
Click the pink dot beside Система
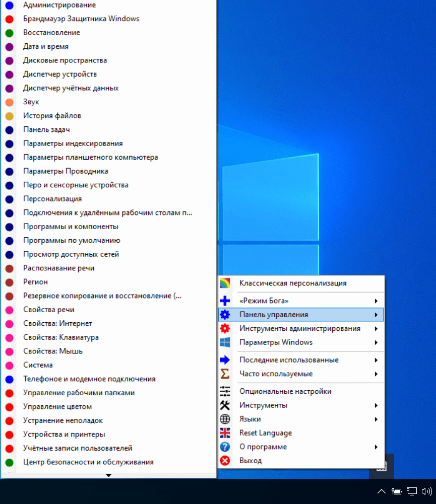click(10, 366)
